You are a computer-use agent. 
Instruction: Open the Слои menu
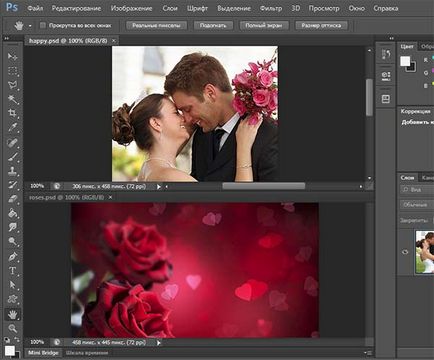(170, 8)
